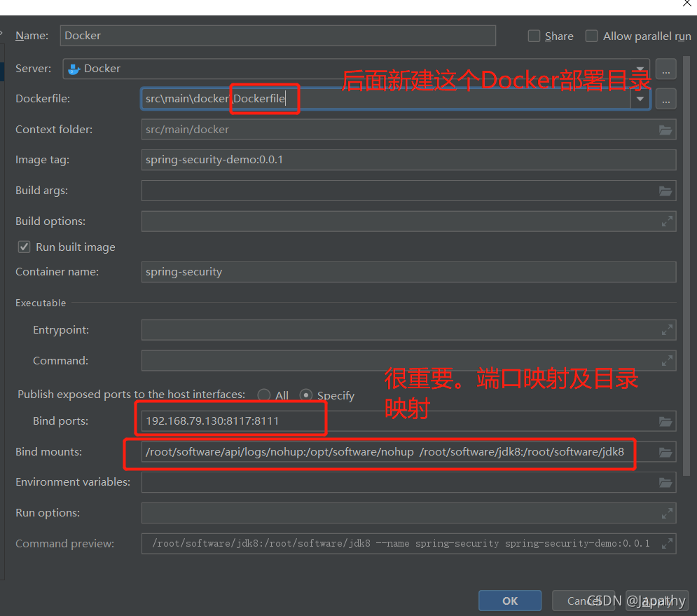Open folder icon in Build args
This screenshot has width=697, height=616.
665,191
